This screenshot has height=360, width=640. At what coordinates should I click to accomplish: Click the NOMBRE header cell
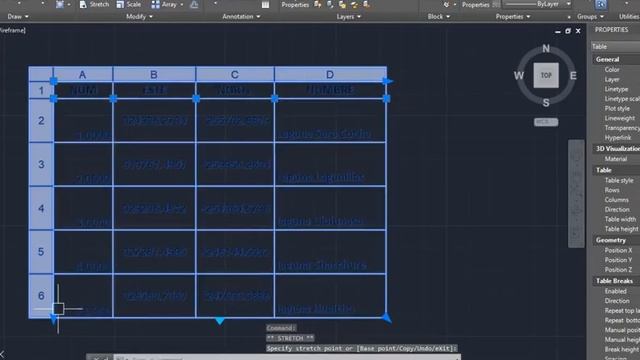330,90
